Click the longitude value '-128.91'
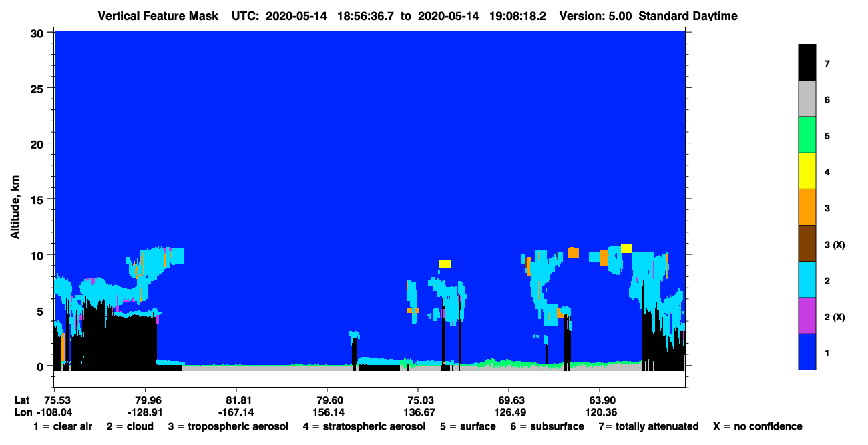The width and height of the screenshot is (868, 445). click(x=145, y=412)
